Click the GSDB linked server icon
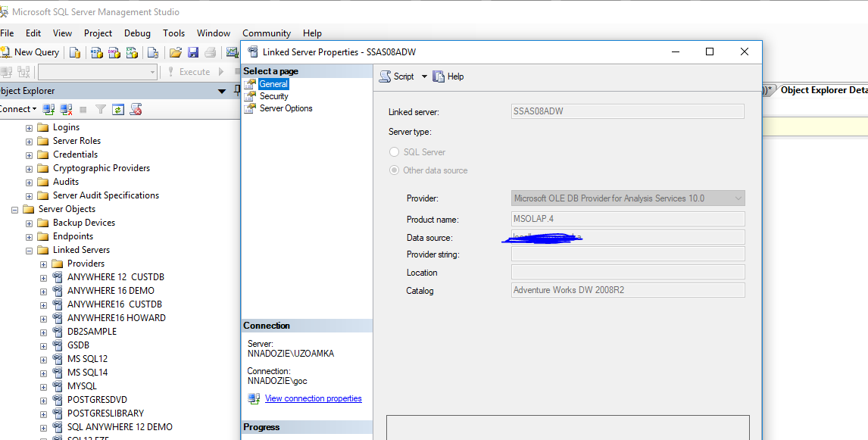868x440 pixels. click(58, 345)
